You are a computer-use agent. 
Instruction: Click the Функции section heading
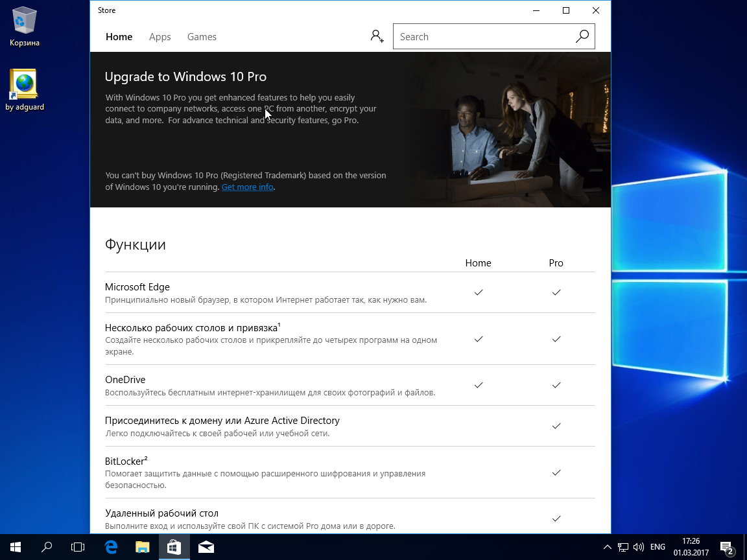click(x=136, y=244)
